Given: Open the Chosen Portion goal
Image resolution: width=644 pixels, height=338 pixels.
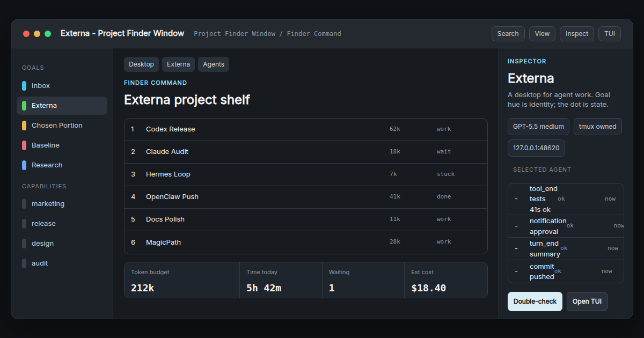Looking at the screenshot, I should click(x=62, y=126).
